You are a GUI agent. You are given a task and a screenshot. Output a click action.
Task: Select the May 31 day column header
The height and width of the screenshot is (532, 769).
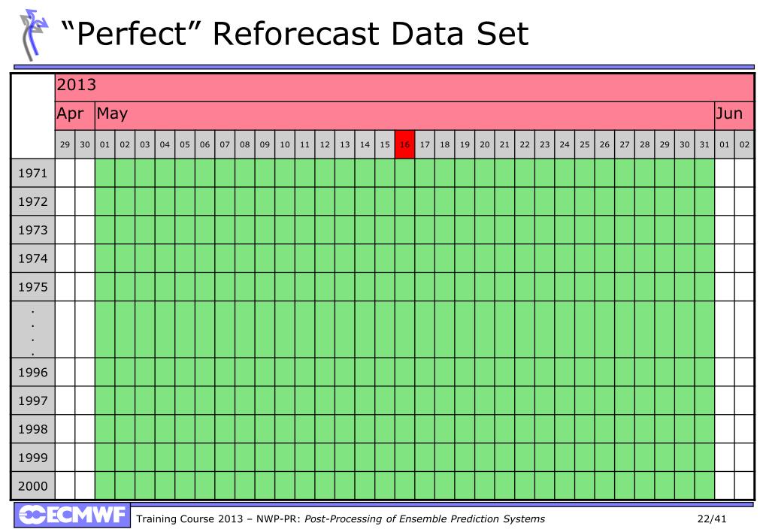coord(704,144)
